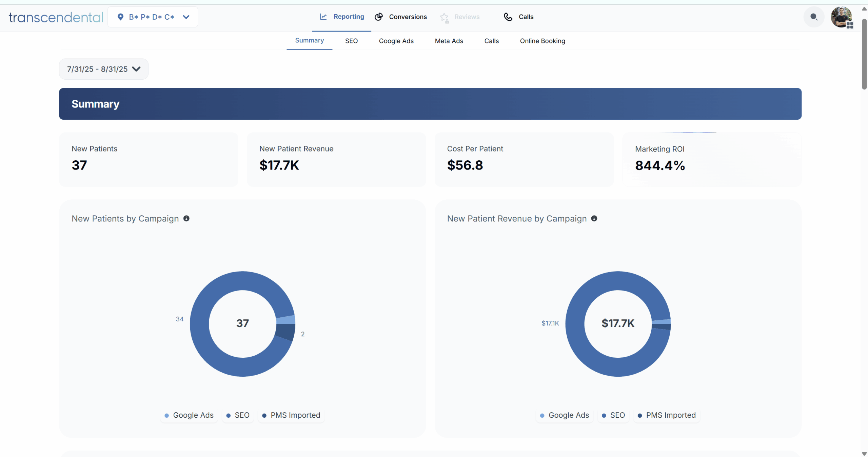Click the Reporting chart icon
This screenshot has height=457, width=868.
323,17
